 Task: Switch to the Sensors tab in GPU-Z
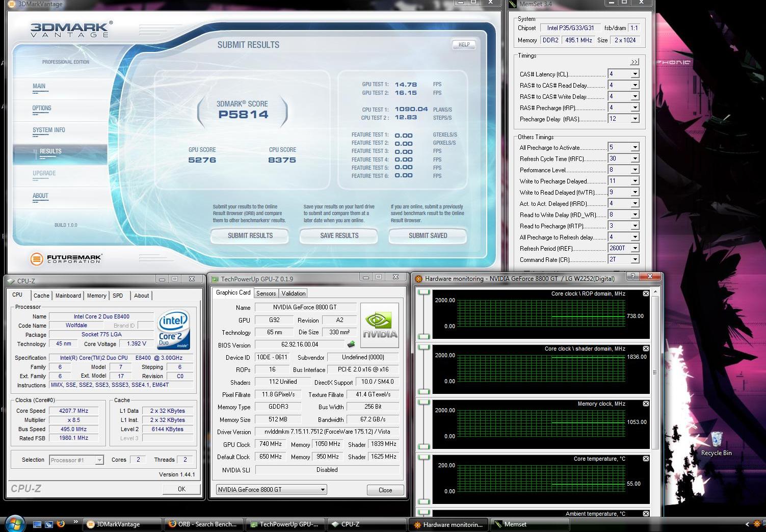pyautogui.click(x=266, y=294)
